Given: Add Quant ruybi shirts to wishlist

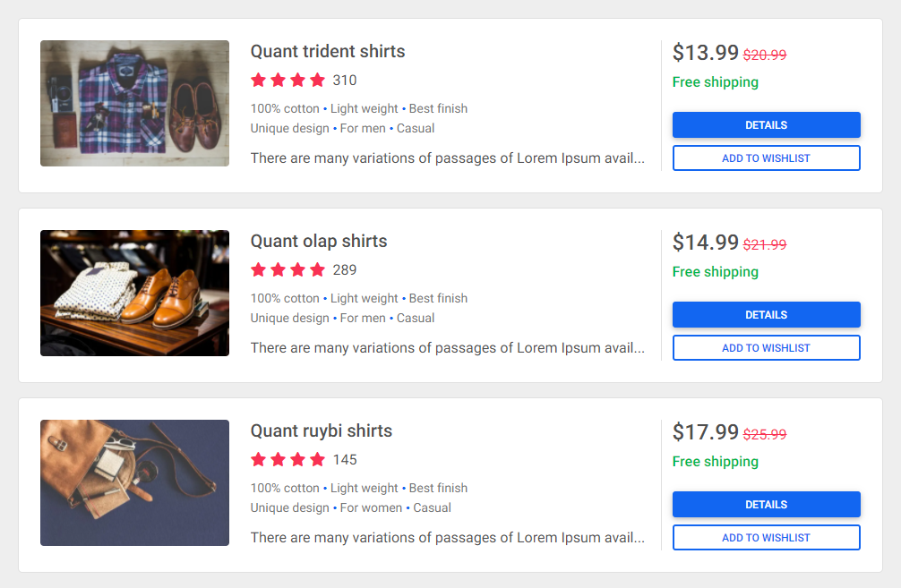Looking at the screenshot, I should pos(766,537).
